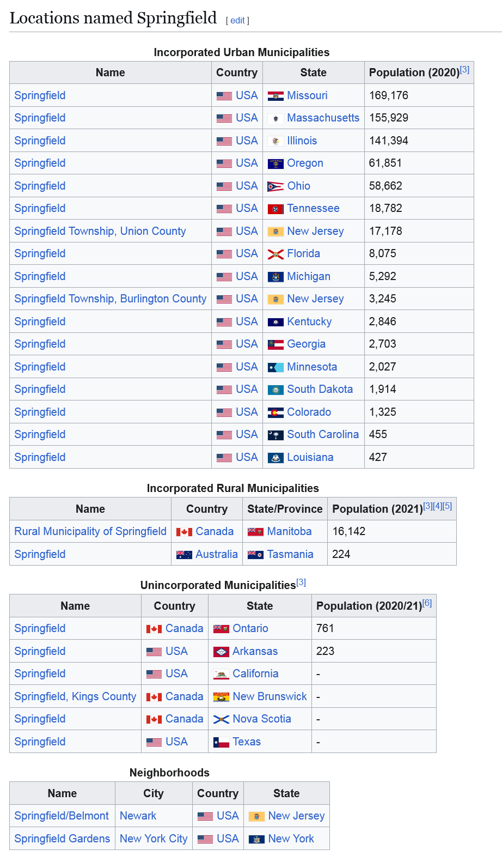The width and height of the screenshot is (502, 868).
Task: Select the population value 169,176
Action: point(389,95)
